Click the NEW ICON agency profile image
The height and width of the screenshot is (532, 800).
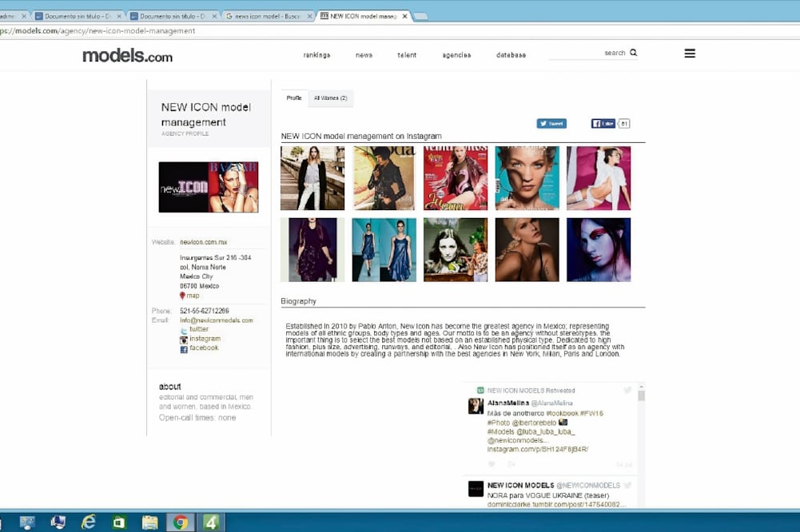(x=208, y=186)
